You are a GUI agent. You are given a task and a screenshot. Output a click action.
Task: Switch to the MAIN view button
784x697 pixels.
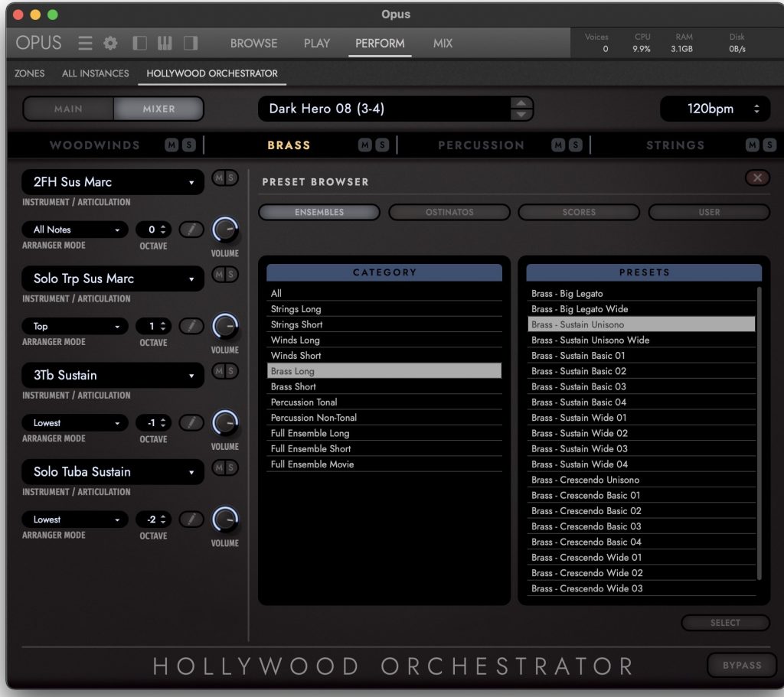tap(68, 109)
